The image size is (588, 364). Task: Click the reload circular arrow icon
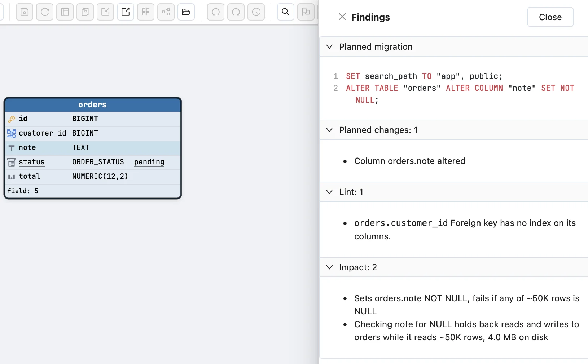45,12
